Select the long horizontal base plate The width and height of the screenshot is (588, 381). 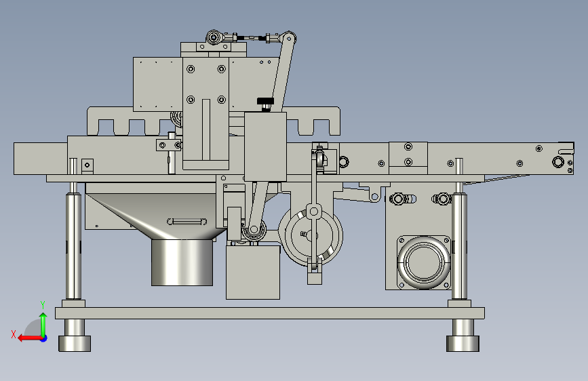click(x=270, y=313)
